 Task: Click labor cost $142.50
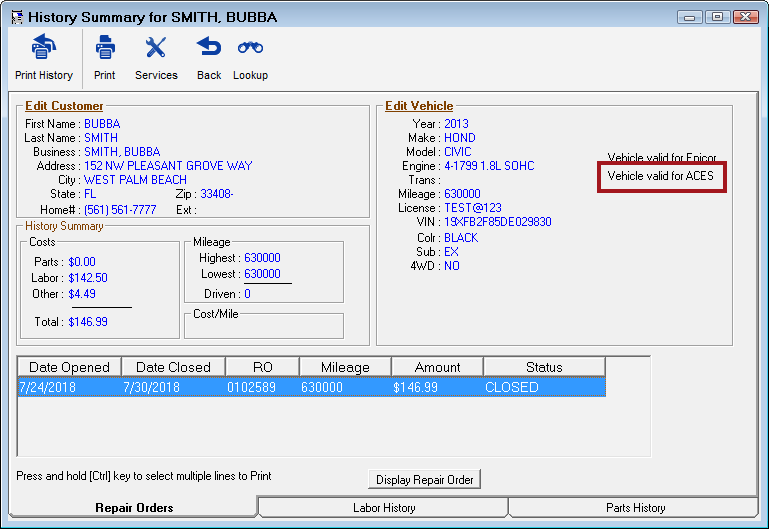88,278
